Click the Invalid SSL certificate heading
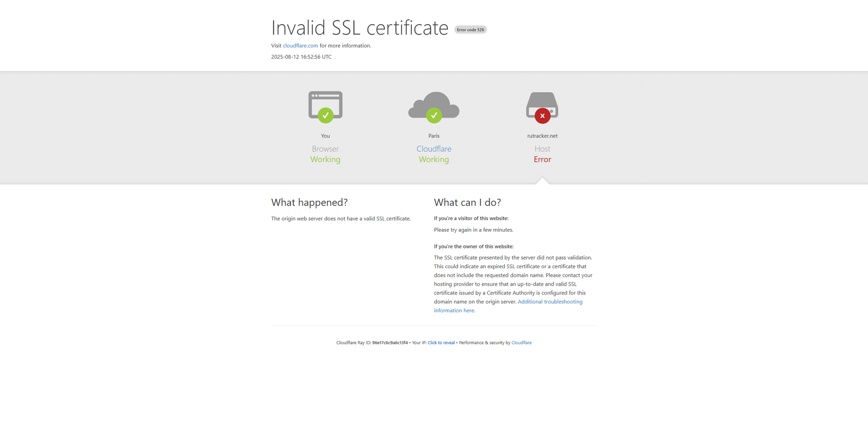868x431 pixels. pyautogui.click(x=359, y=28)
